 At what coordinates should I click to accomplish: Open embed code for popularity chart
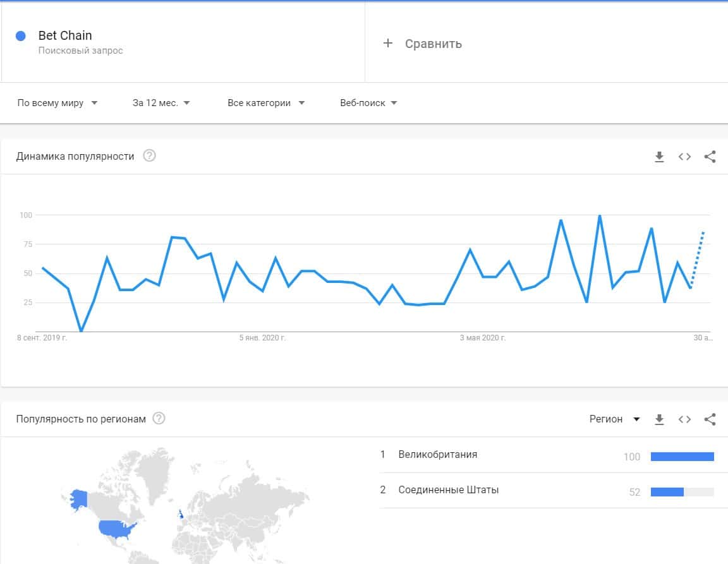[x=684, y=157]
